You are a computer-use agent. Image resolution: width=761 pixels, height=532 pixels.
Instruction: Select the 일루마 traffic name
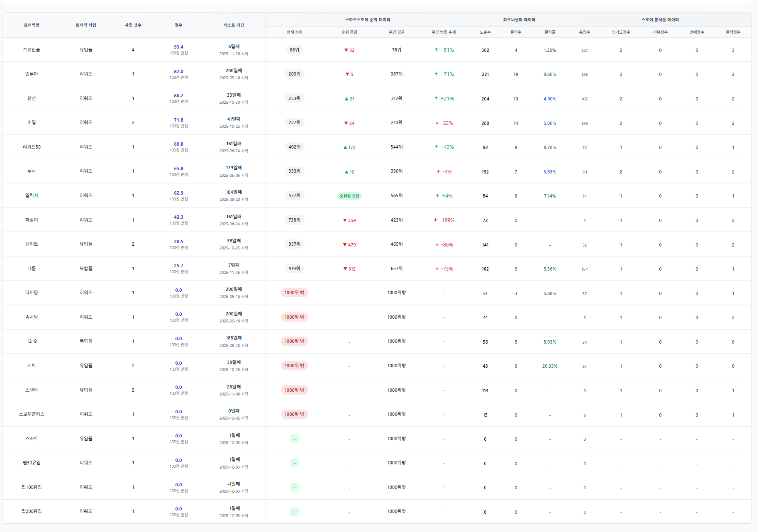32,74
